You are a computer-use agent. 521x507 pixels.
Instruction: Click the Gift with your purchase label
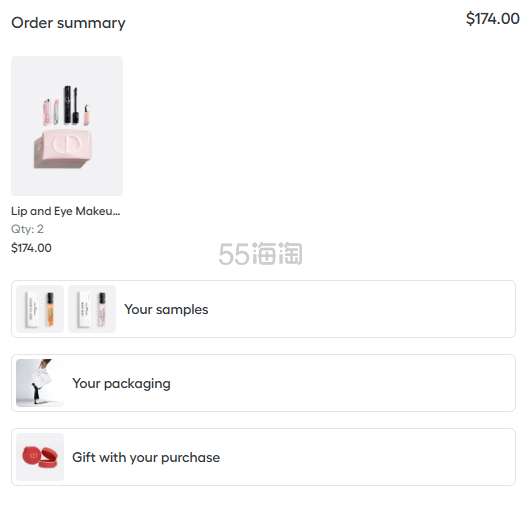146,458
